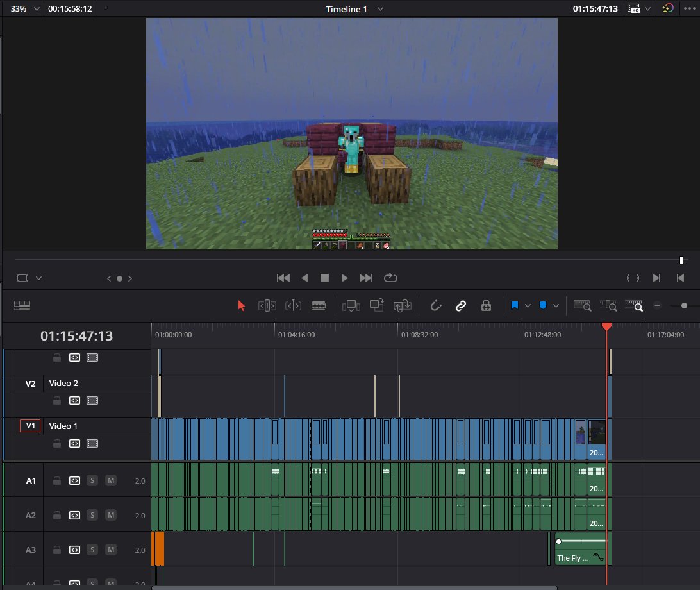This screenshot has width=700, height=590.
Task: Open the timeline proxy mode HQ icon
Action: (633, 8)
